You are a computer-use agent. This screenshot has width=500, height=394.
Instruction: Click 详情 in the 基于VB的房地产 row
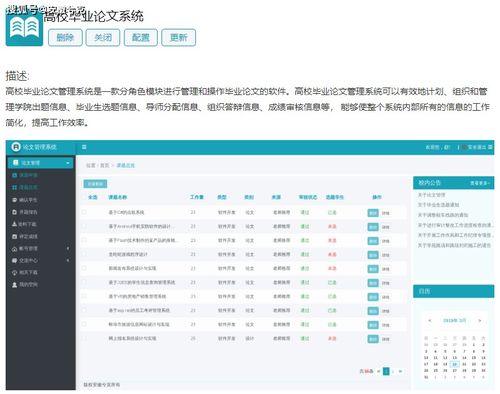pos(386,297)
